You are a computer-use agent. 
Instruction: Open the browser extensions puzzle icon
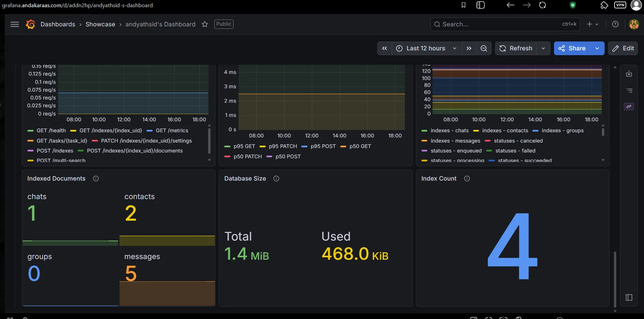click(x=604, y=5)
